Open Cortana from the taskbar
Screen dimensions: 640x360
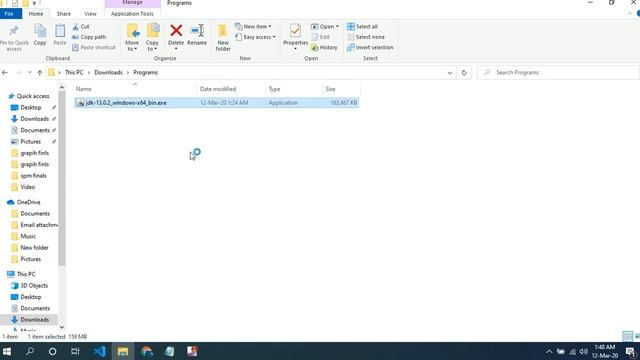tap(52, 351)
